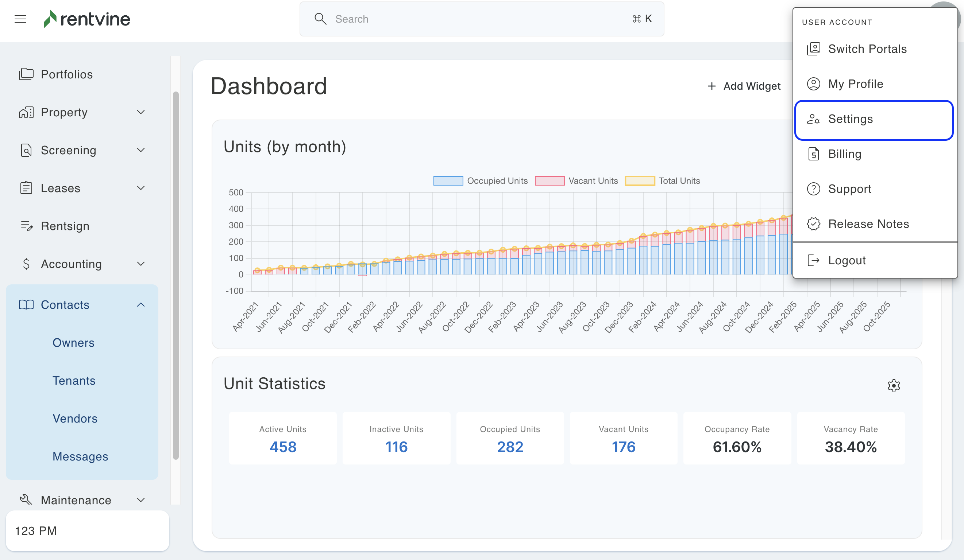
Task: Click the Rentvine logo
Action: pos(87,19)
